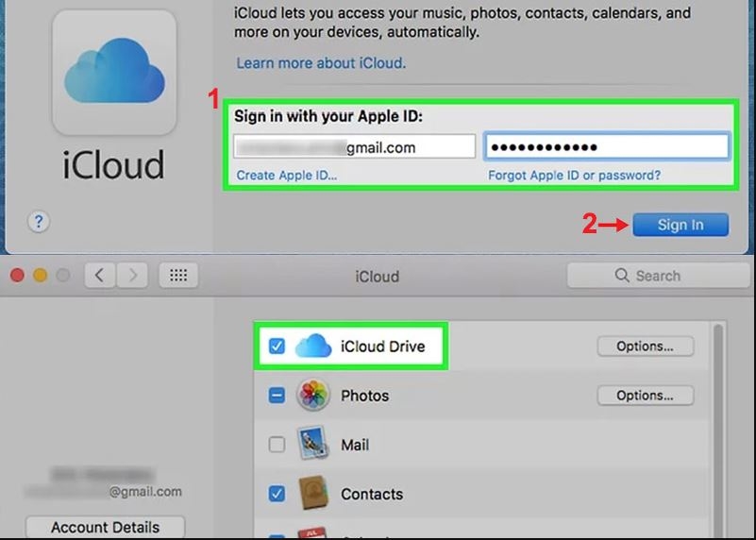Click the Photos flower icon
Viewport: 756px width, 540px height.
tap(313, 395)
